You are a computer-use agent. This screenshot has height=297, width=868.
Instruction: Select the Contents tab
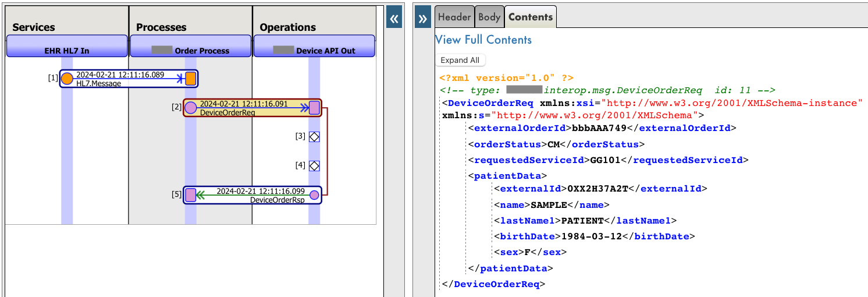530,17
